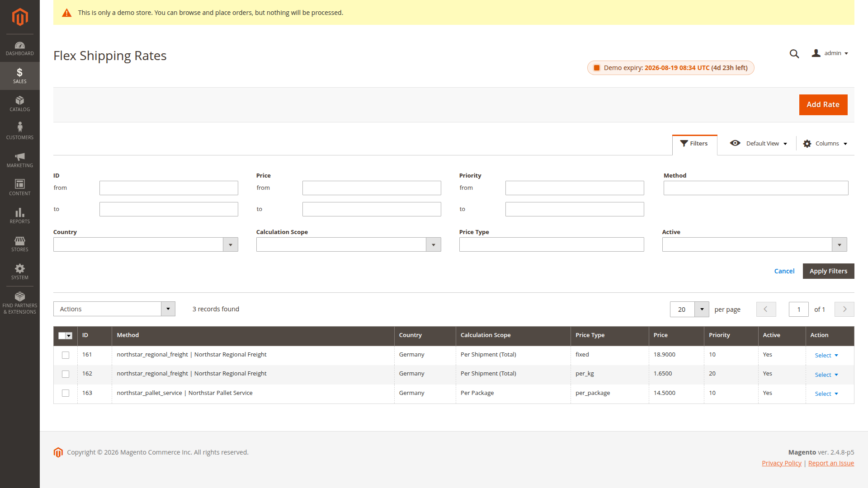Open the Country filter dropdown
The height and width of the screenshot is (488, 868).
(146, 244)
